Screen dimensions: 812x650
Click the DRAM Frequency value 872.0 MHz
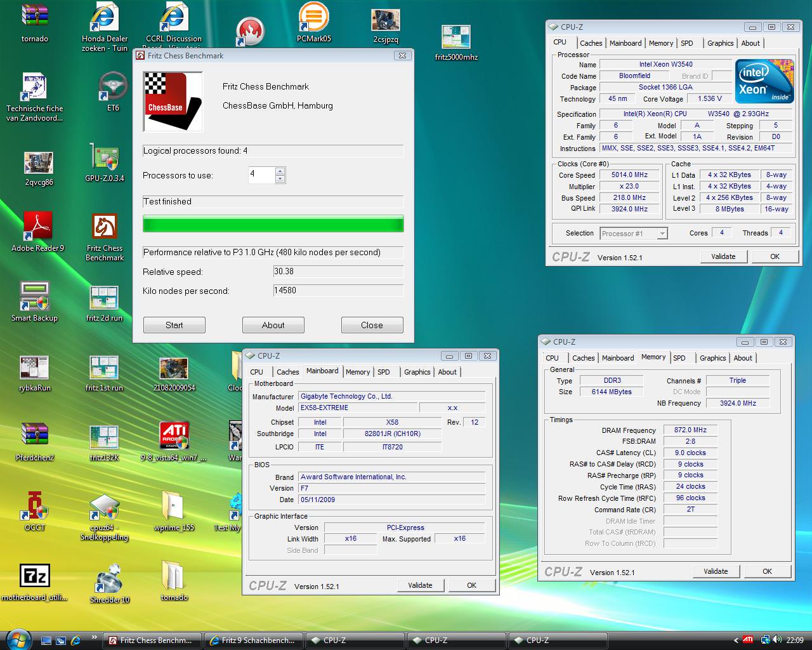[690, 430]
